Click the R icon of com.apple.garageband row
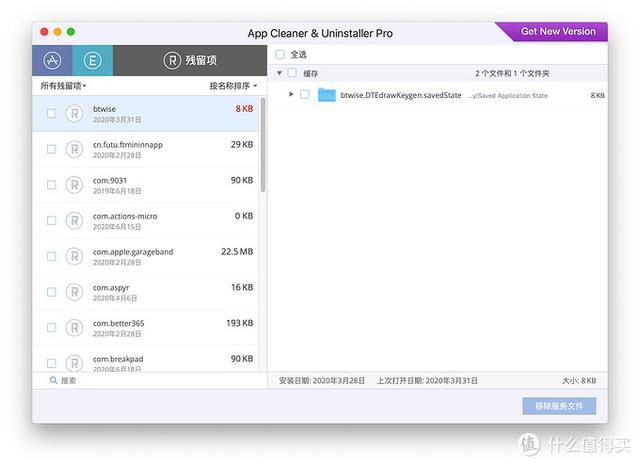 [74, 256]
